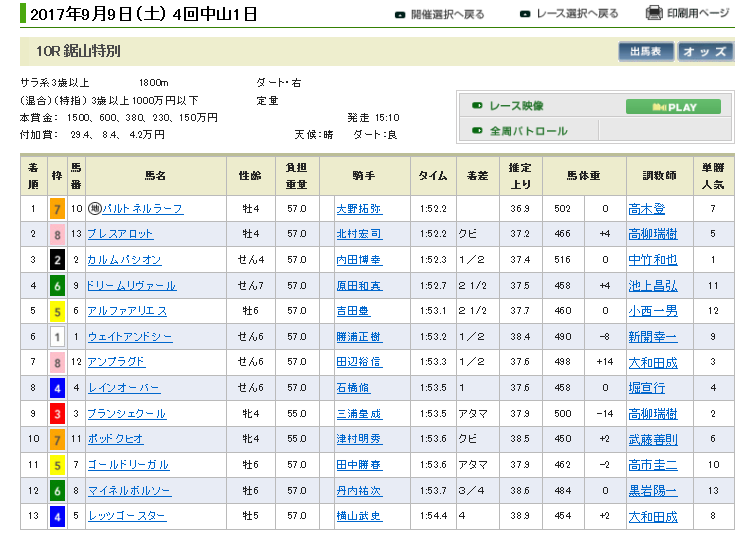Click the icon before 開催選択へ戻る
Screen dimensions: 755x541
(x=400, y=15)
